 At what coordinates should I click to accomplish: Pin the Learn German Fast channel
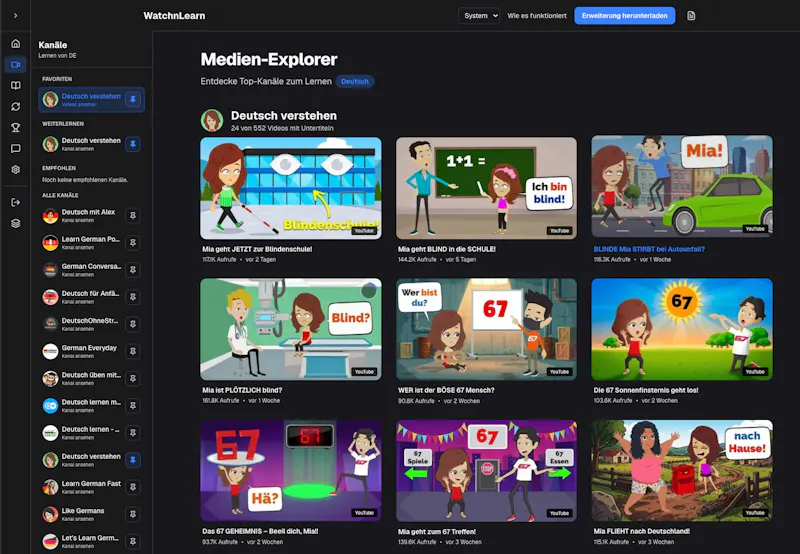pos(133,487)
